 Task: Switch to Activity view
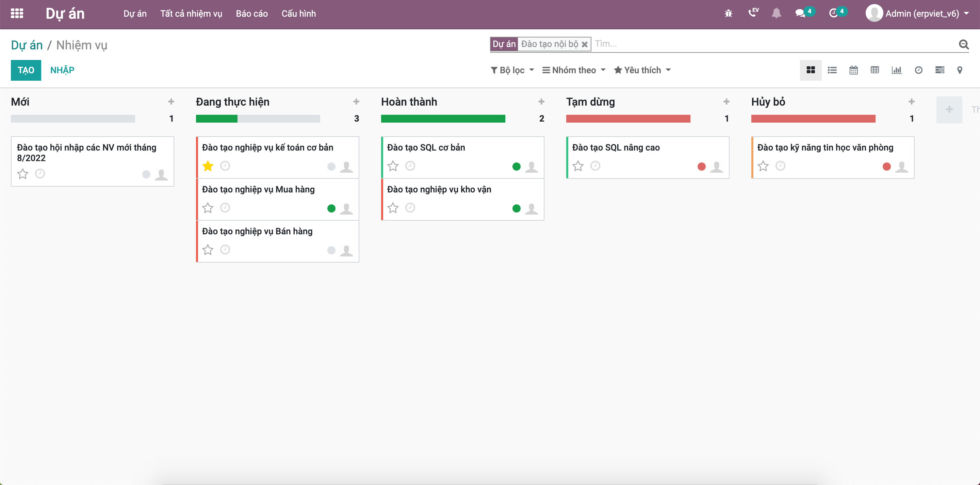point(918,70)
